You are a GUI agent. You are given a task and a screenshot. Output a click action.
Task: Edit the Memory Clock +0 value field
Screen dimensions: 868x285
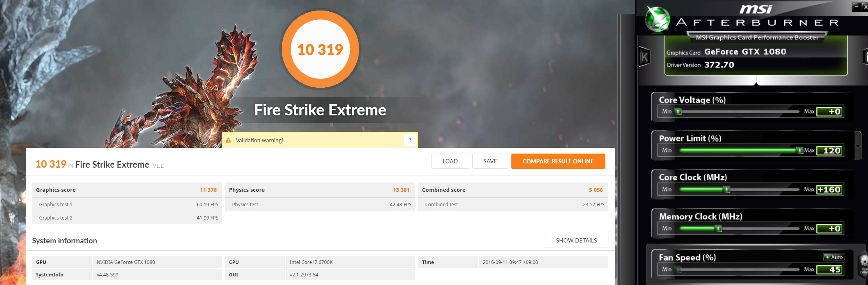point(830,228)
